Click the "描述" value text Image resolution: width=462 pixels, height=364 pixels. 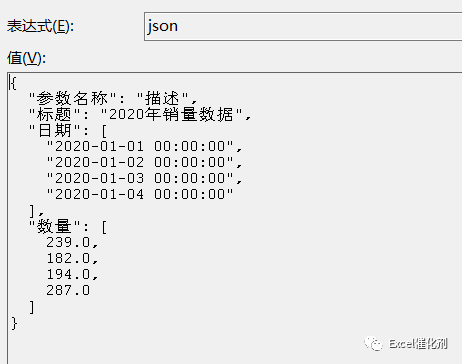(x=163, y=98)
